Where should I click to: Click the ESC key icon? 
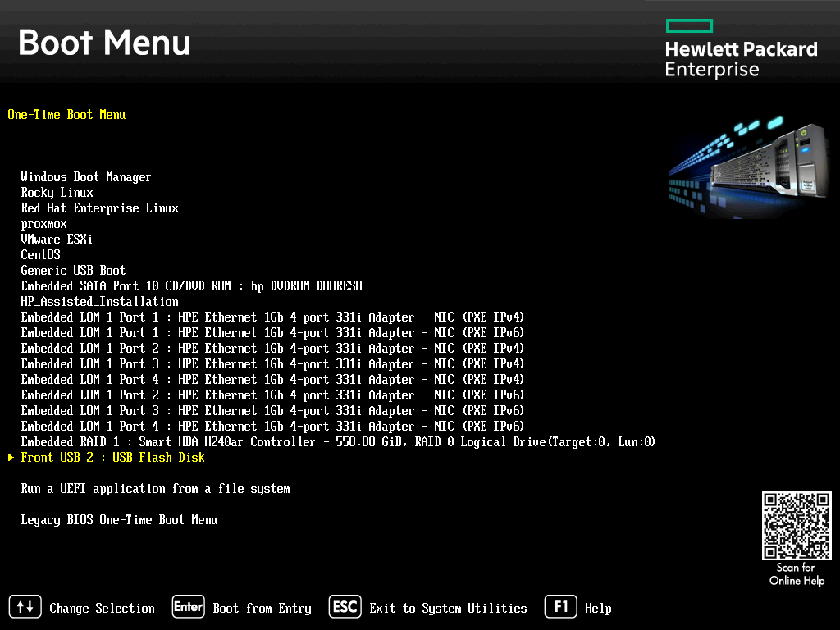click(x=345, y=606)
